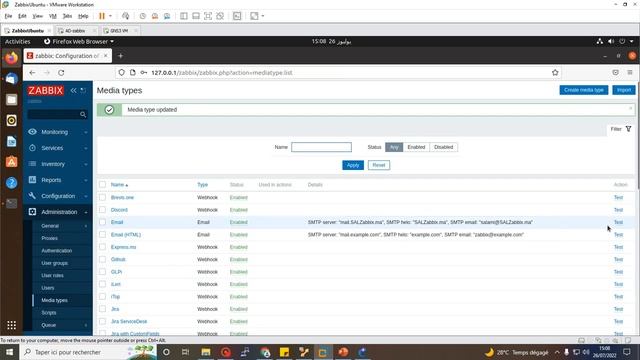This screenshot has width=640, height=360.
Task: Click the Import button
Action: tap(624, 90)
